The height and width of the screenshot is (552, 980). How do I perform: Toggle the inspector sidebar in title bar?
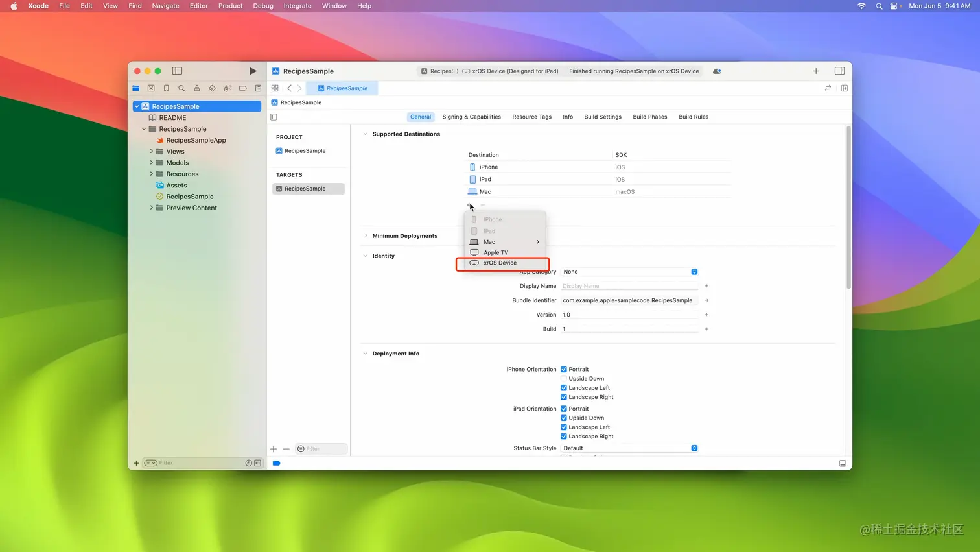[839, 71]
